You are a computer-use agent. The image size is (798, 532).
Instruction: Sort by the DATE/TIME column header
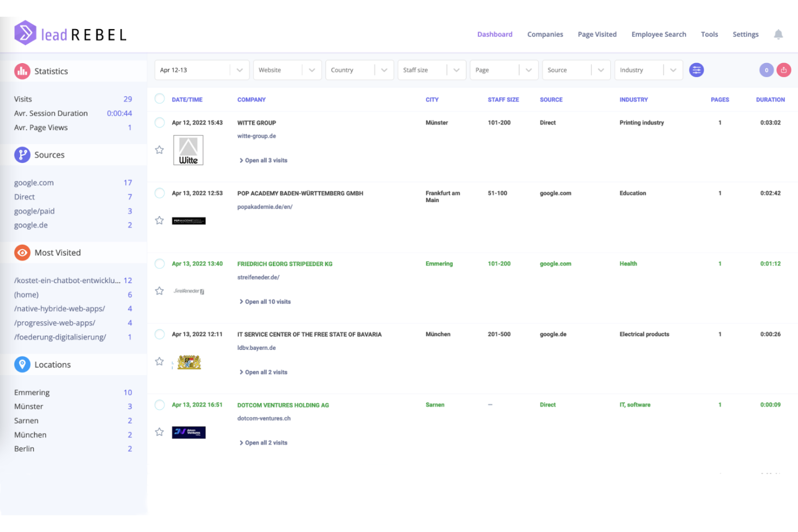(187, 100)
